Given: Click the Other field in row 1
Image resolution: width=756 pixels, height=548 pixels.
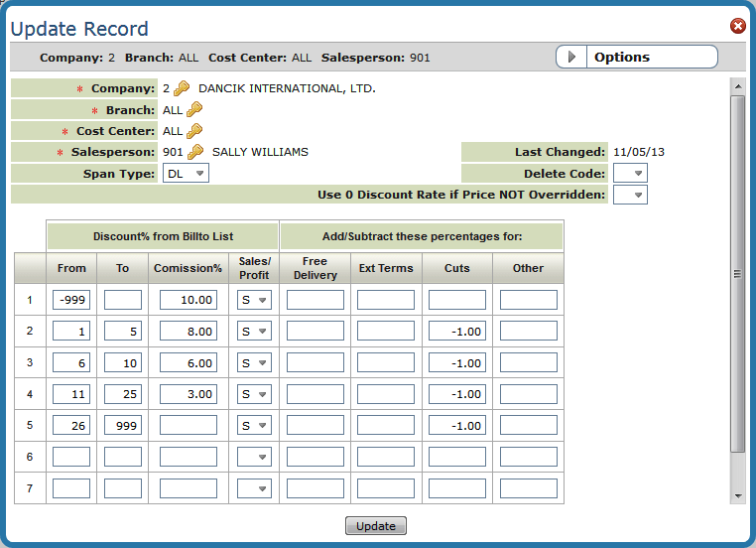Looking at the screenshot, I should 529,300.
